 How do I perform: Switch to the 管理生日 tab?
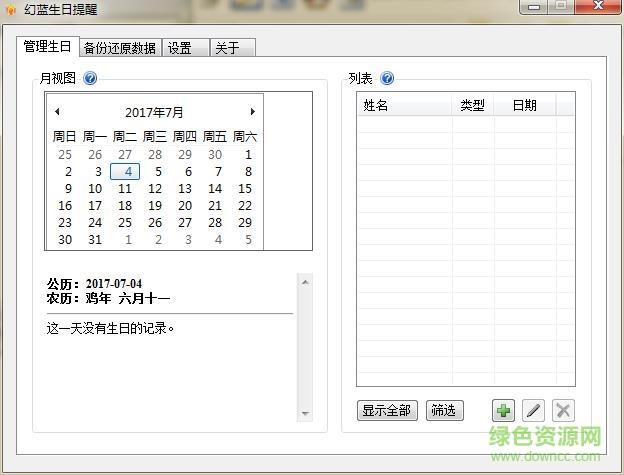pos(47,47)
